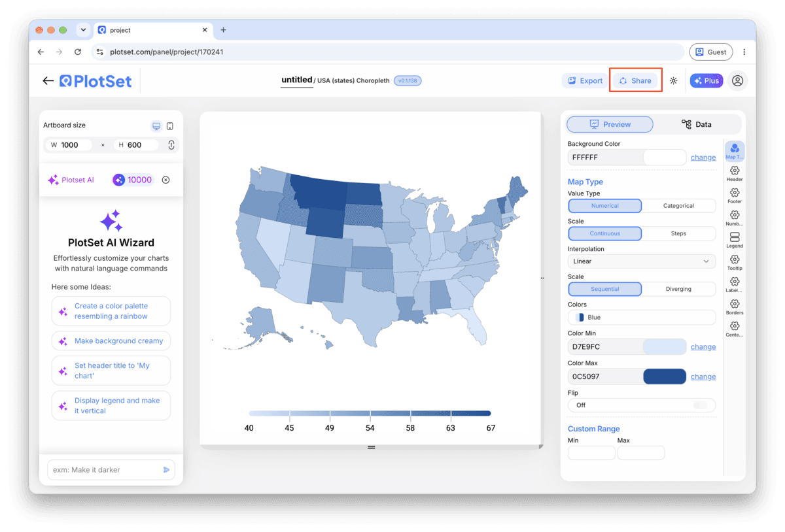Choose Continuous scale option
Viewport: 785px width, 532px height.
[x=605, y=233]
